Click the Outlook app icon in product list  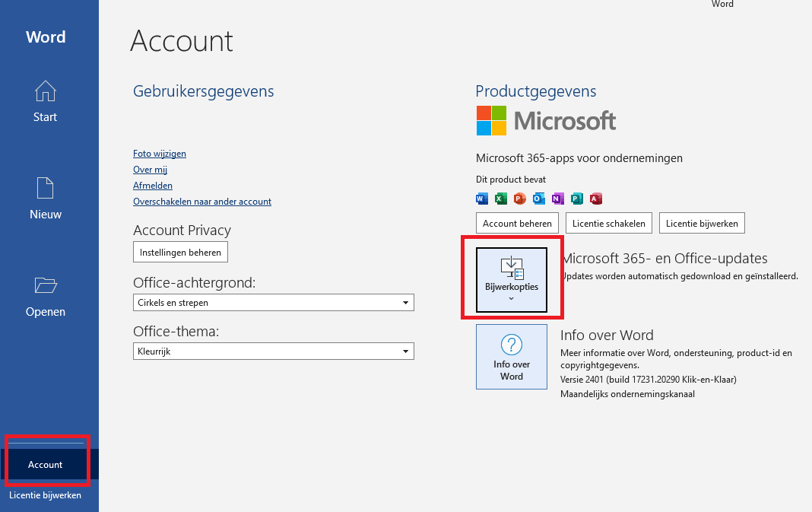(x=538, y=199)
